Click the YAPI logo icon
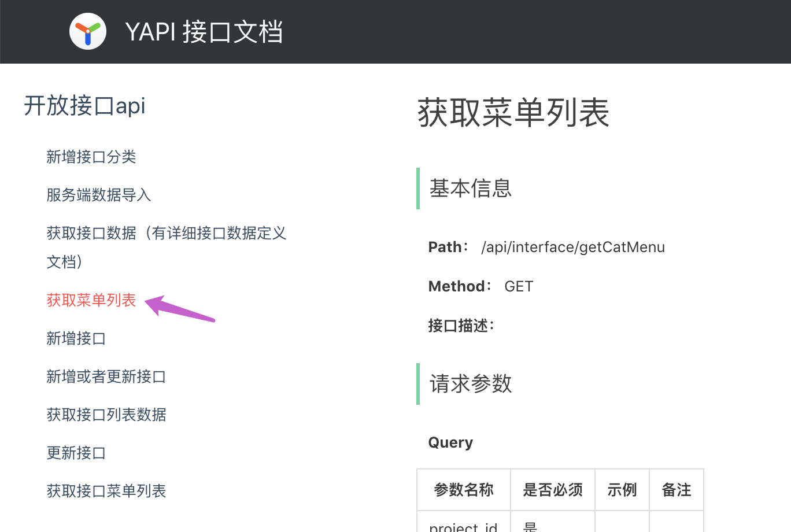This screenshot has height=532, width=791. (x=88, y=31)
